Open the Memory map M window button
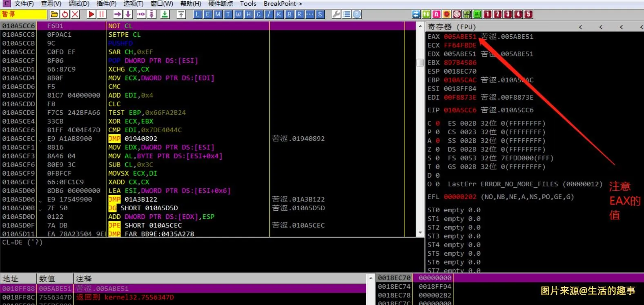The width and height of the screenshot is (644, 305). click(x=218, y=14)
